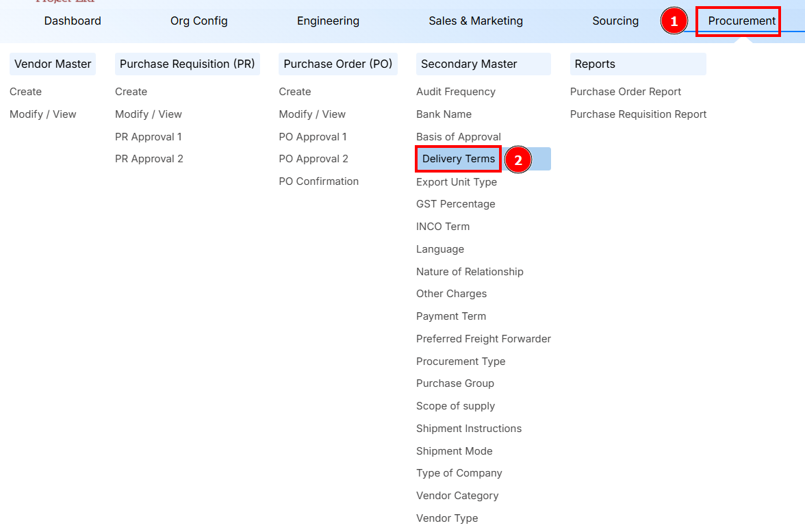
Task: Open Modify / View under Vendor Master
Action: [x=42, y=114]
